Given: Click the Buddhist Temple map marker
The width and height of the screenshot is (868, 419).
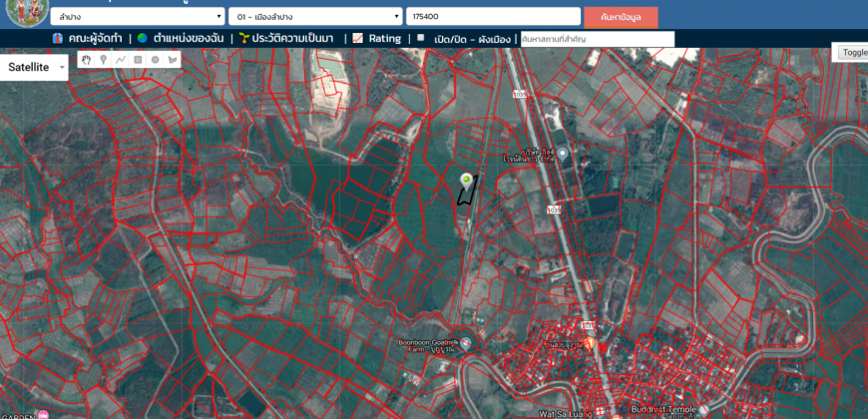Looking at the screenshot, I should [x=703, y=410].
